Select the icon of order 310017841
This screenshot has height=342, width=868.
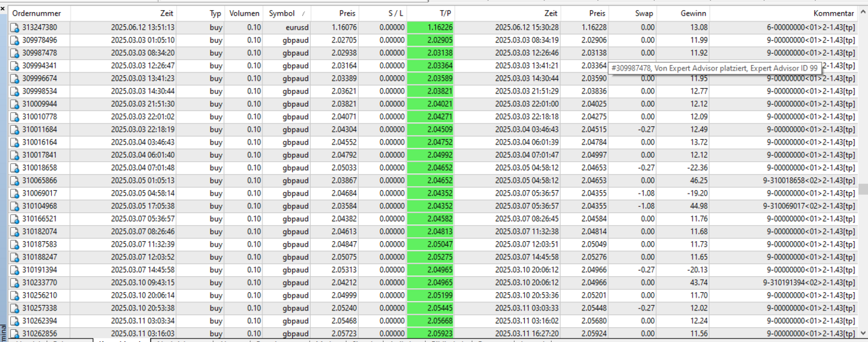click(15, 155)
